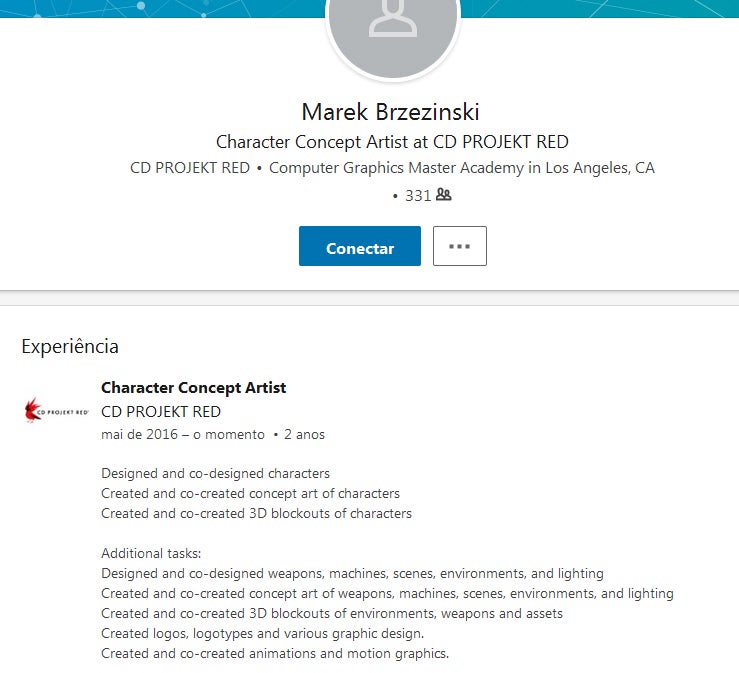Click the line about animations and motion graphics
Viewport: 739px width, 673px height.
tap(275, 654)
